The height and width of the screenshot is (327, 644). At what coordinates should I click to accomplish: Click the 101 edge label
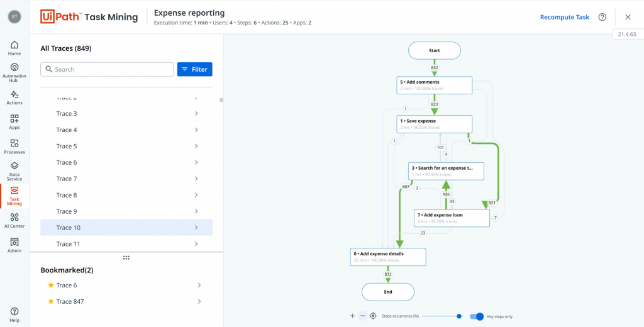point(440,147)
